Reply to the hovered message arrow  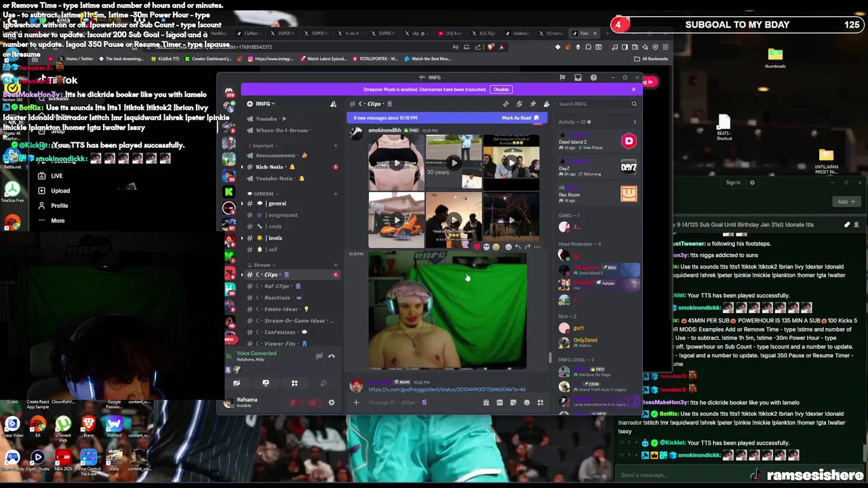click(x=517, y=247)
